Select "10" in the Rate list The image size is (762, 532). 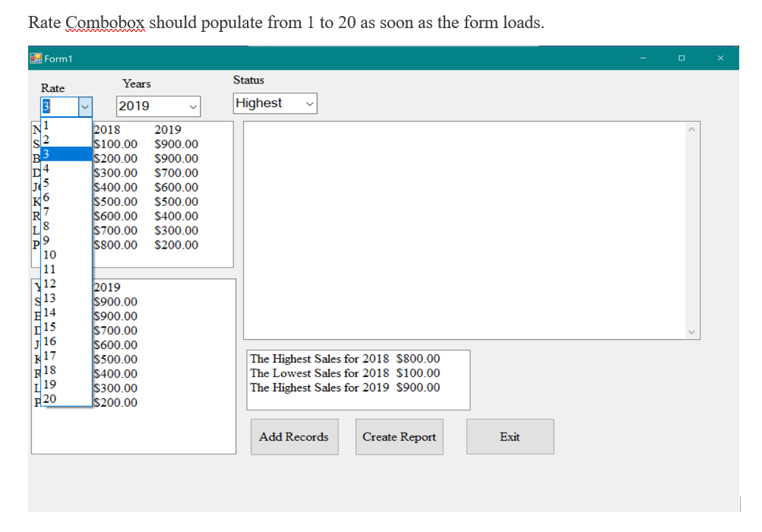point(65,255)
